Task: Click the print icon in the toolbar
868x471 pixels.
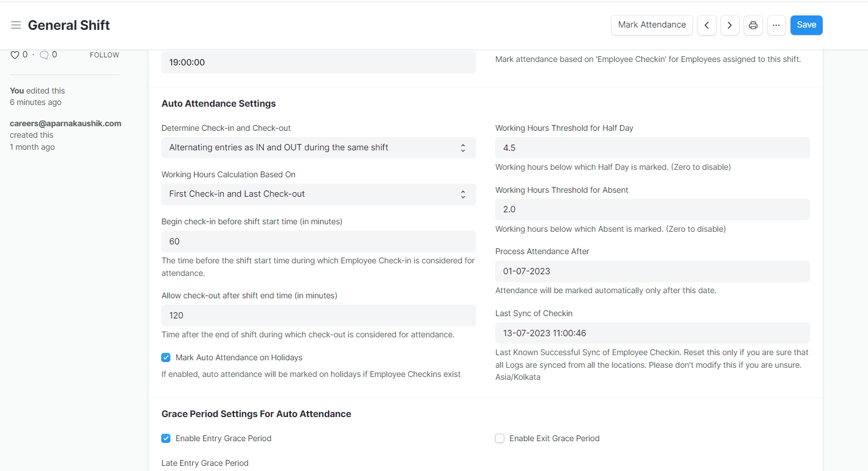Action: pos(753,25)
